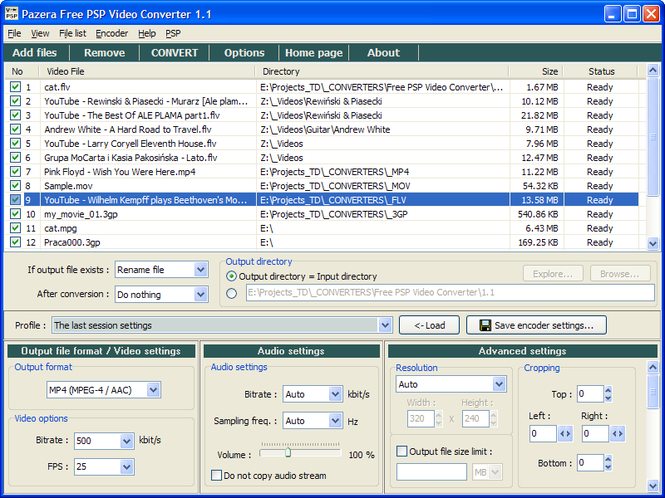
Task: Uncheck the cat.flv file checkbox
Action: (15, 88)
